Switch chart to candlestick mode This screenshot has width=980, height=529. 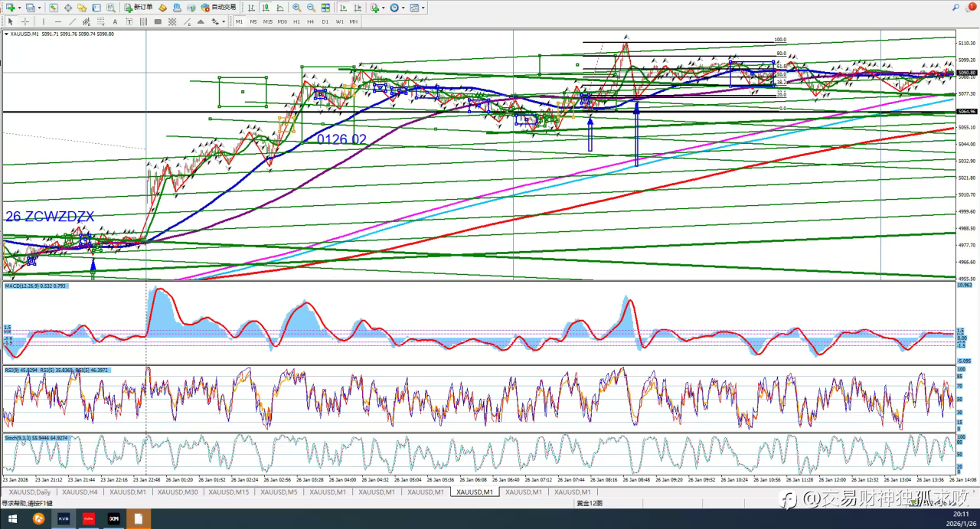point(265,8)
